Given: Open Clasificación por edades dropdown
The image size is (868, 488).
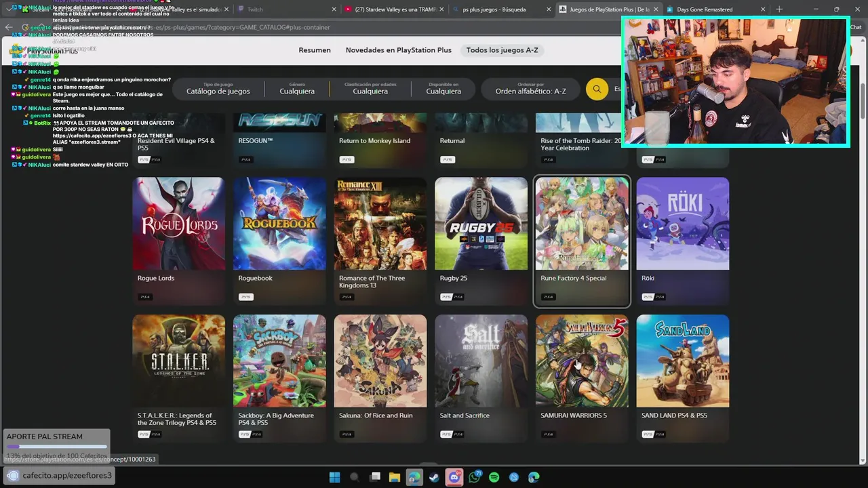Looking at the screenshot, I should (370, 89).
